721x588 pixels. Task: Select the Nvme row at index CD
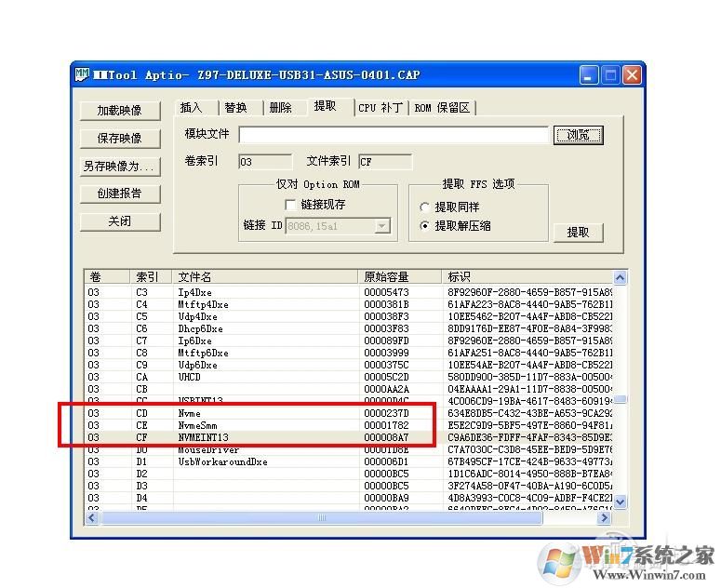click(x=349, y=413)
